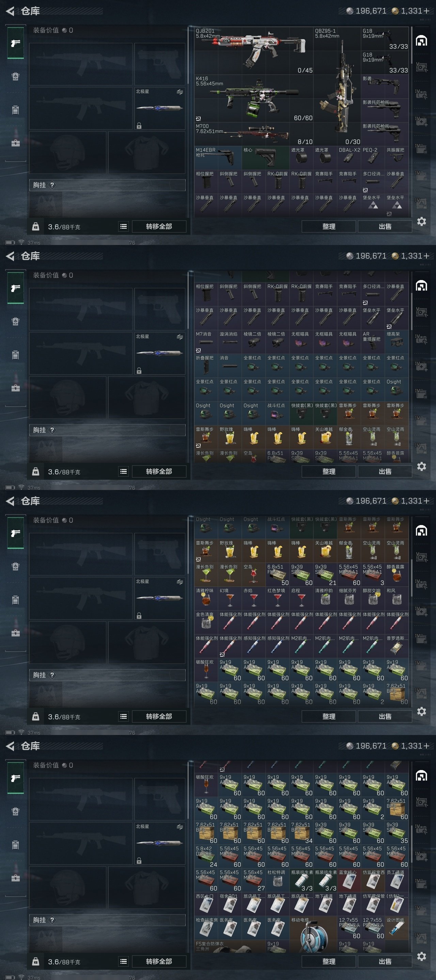Select the DBAL-X2 laser attachment
Image resolution: width=436 pixels, height=980 pixels.
[x=349, y=158]
